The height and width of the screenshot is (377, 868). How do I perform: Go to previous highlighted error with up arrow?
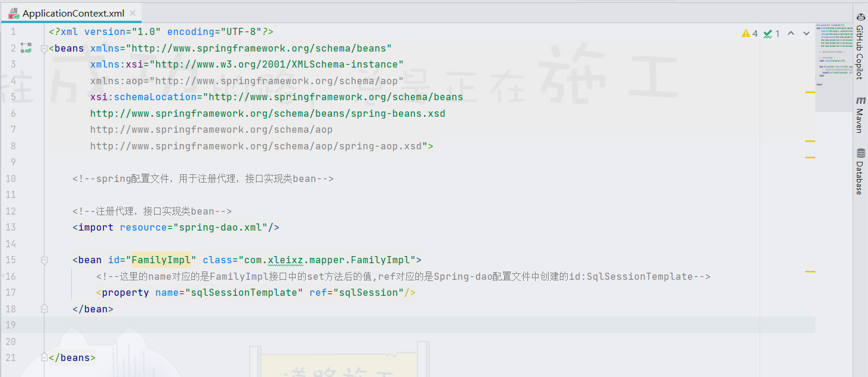pyautogui.click(x=790, y=34)
